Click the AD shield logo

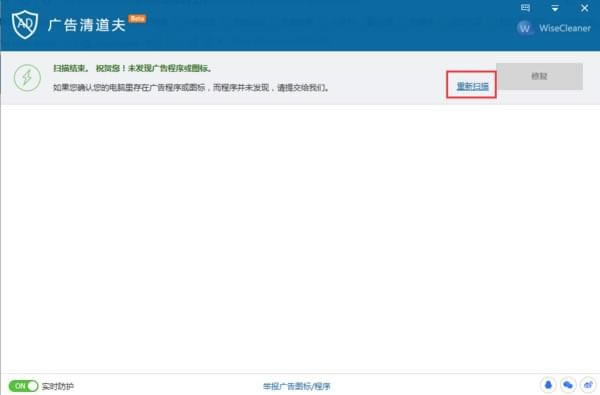tap(25, 24)
